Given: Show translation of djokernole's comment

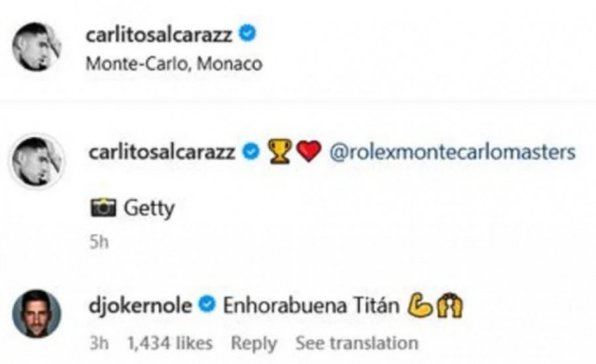Looking at the screenshot, I should tap(356, 343).
